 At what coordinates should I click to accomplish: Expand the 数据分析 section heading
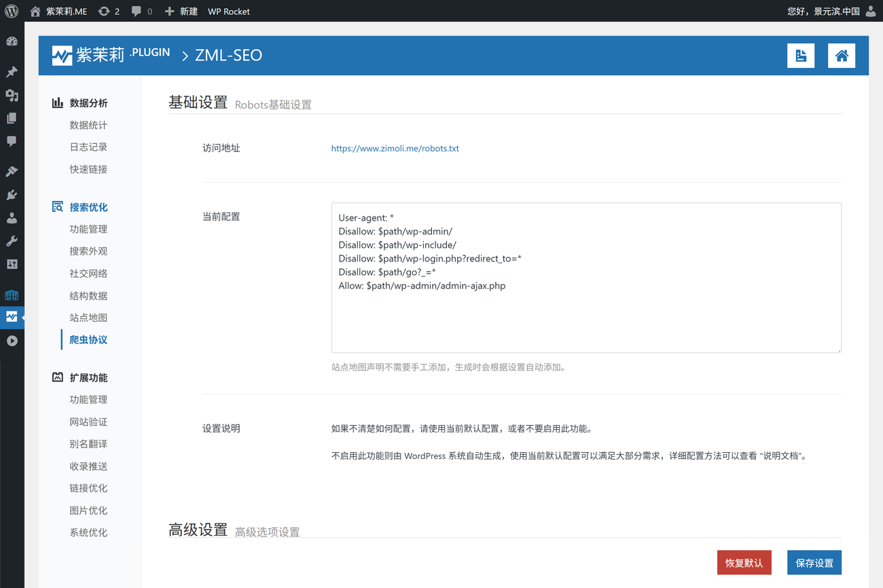[88, 103]
